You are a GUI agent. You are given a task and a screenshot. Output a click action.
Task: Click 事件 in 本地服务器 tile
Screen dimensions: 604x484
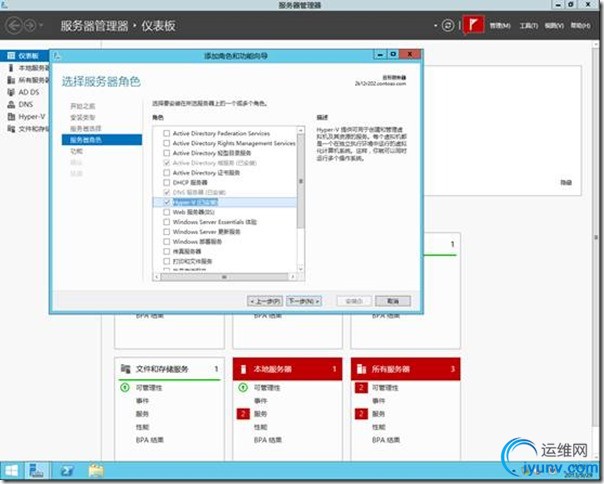coord(260,401)
